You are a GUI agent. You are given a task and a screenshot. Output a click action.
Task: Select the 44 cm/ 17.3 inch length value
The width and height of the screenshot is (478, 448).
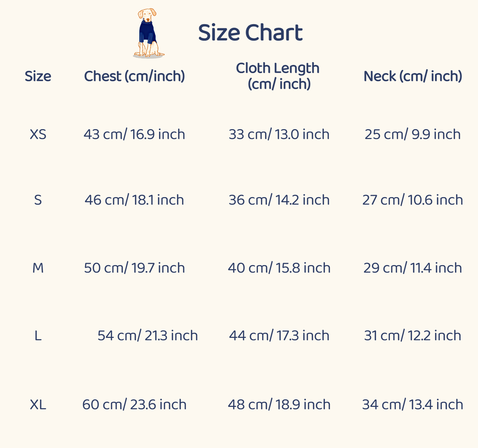(x=279, y=336)
